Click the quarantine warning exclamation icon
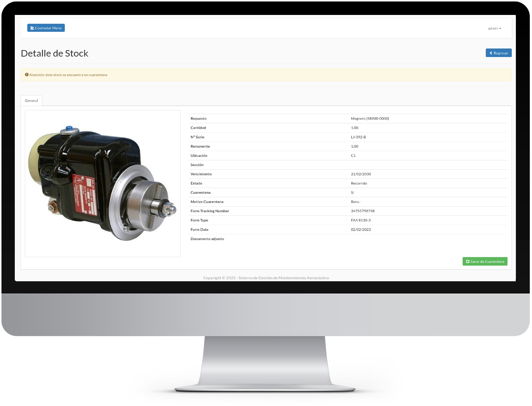532x406 pixels. click(x=27, y=75)
